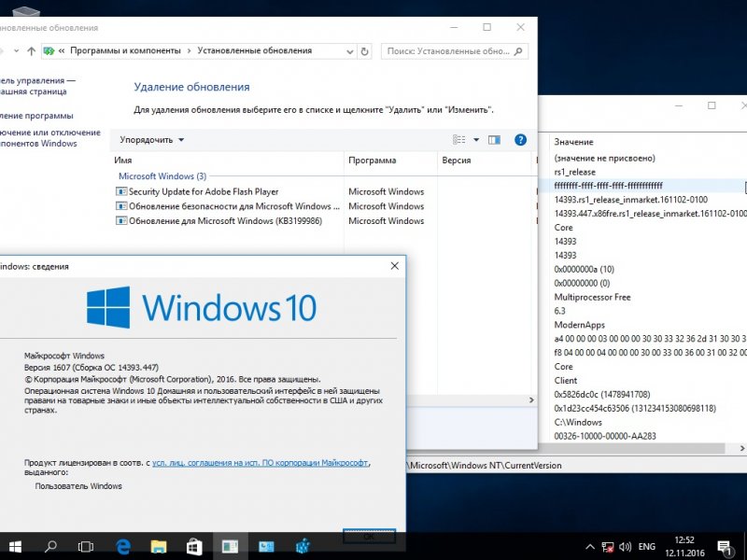
Task: Switch to Registry Editor taskbar icon
Action: [302, 546]
